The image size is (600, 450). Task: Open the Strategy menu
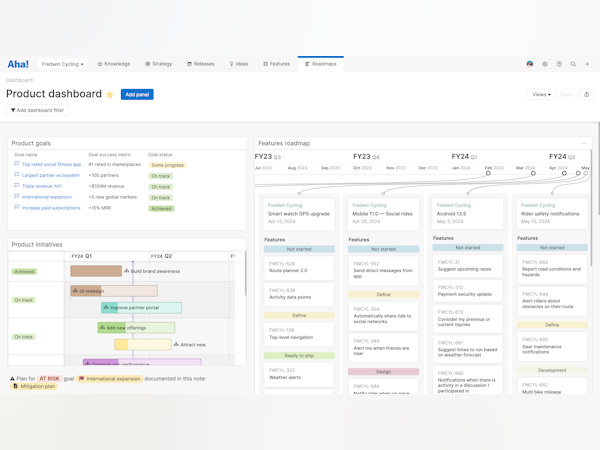coord(158,64)
